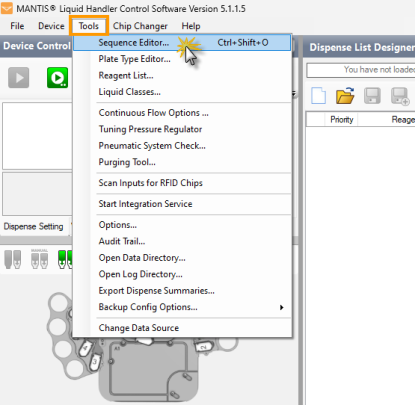Create a new dispense list with blank page icon
This screenshot has height=405, width=415.
click(318, 96)
